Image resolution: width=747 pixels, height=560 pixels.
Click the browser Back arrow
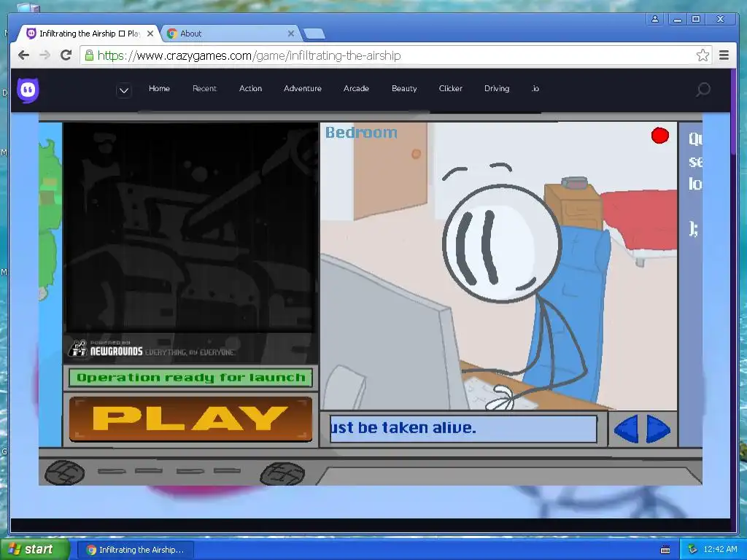(x=23, y=55)
